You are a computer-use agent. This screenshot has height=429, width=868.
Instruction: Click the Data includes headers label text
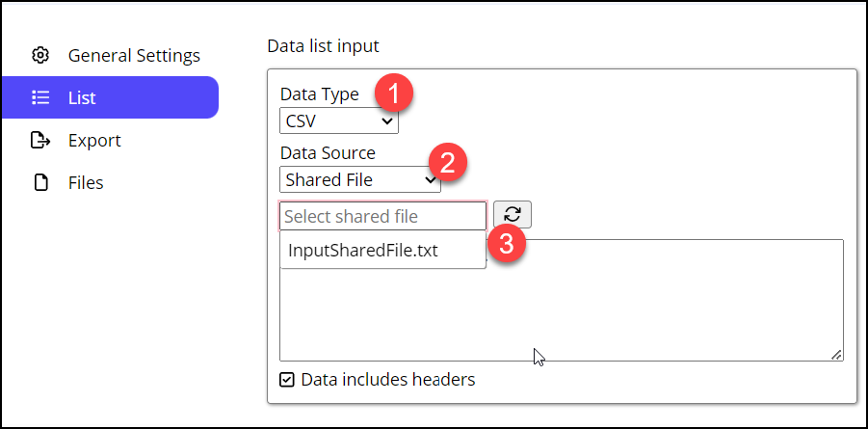(388, 380)
